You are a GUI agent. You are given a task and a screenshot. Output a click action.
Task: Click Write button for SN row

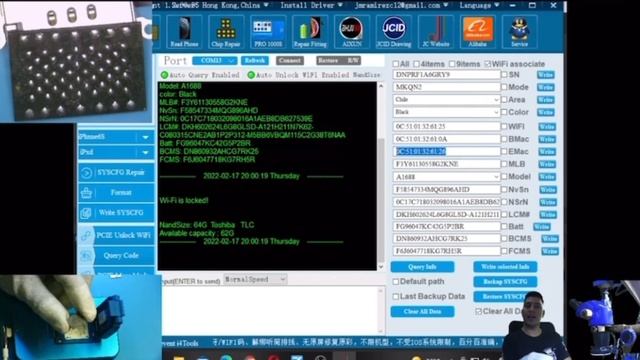(545, 75)
